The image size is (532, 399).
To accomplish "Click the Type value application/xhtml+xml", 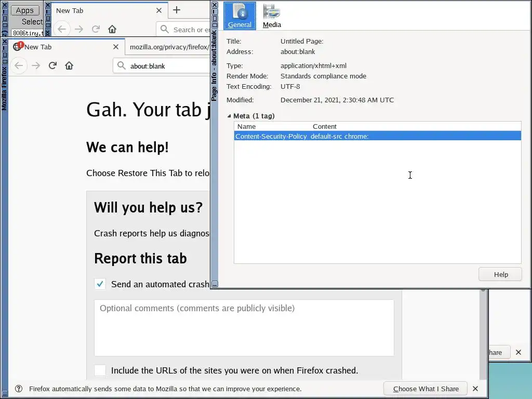I will pos(313,65).
